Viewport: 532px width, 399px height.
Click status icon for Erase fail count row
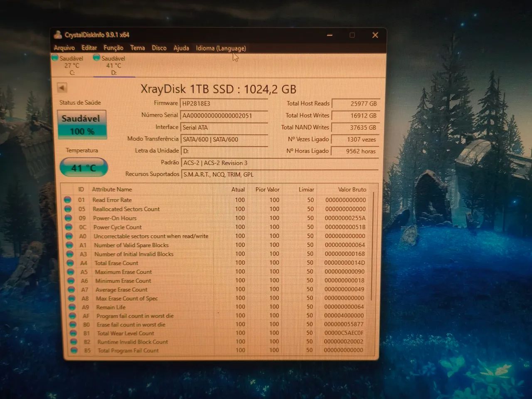[73, 325]
